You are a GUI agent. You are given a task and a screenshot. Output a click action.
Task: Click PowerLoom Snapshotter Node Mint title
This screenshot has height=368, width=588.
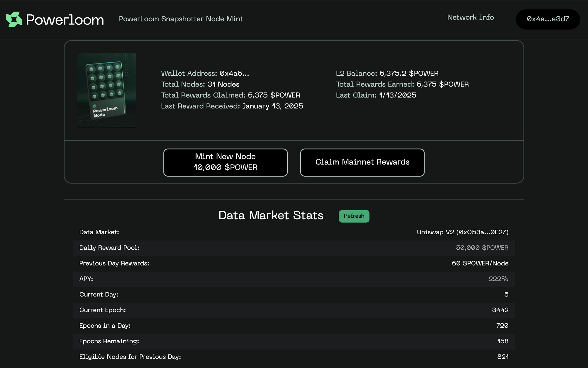(x=181, y=19)
